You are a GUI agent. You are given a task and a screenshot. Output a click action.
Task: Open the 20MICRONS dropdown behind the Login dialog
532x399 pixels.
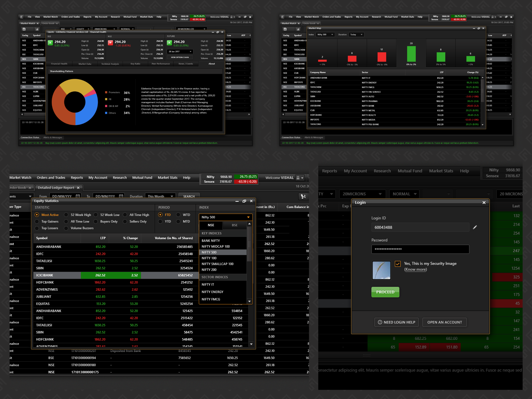click(363, 194)
